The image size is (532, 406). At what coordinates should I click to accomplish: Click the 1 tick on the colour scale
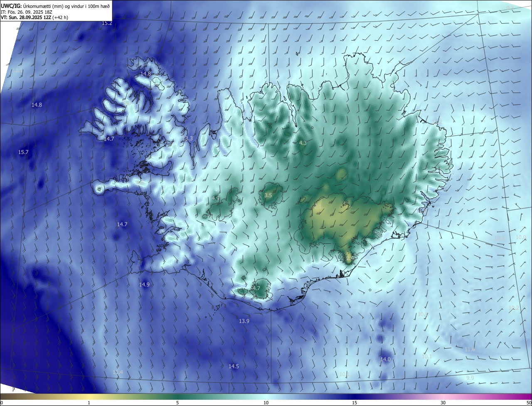coord(89,403)
